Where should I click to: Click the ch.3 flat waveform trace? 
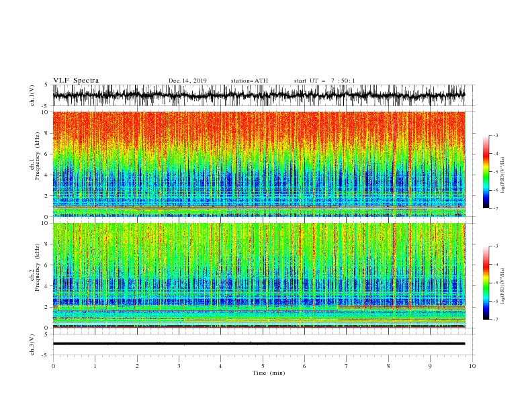click(259, 344)
